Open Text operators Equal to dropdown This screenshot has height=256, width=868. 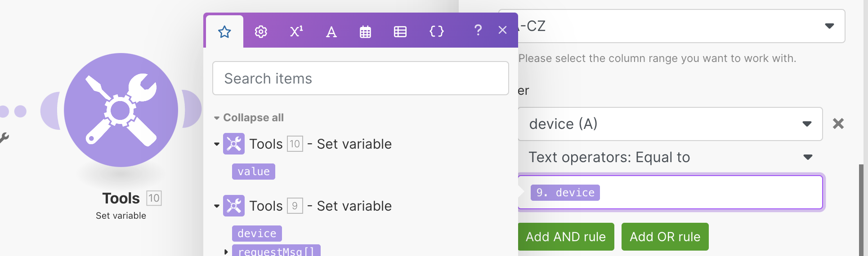tap(670, 157)
